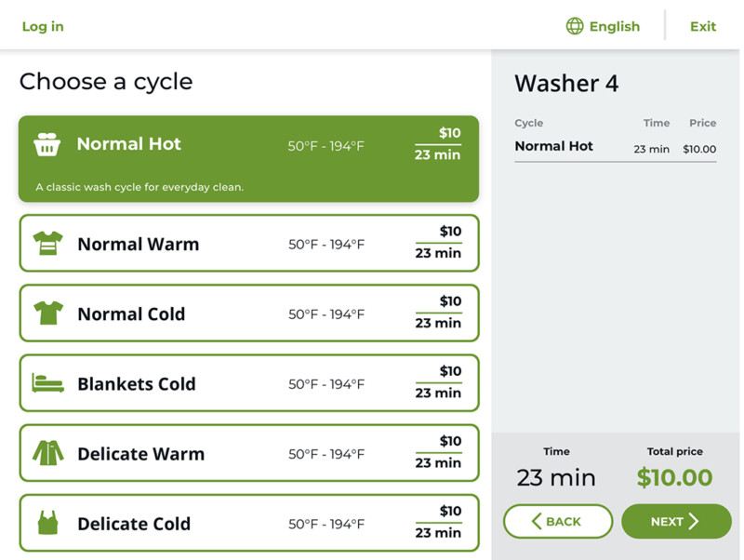Image resolution: width=744 pixels, height=560 pixels.
Task: Click the jacket icon for Delicate Warm
Action: click(47, 453)
